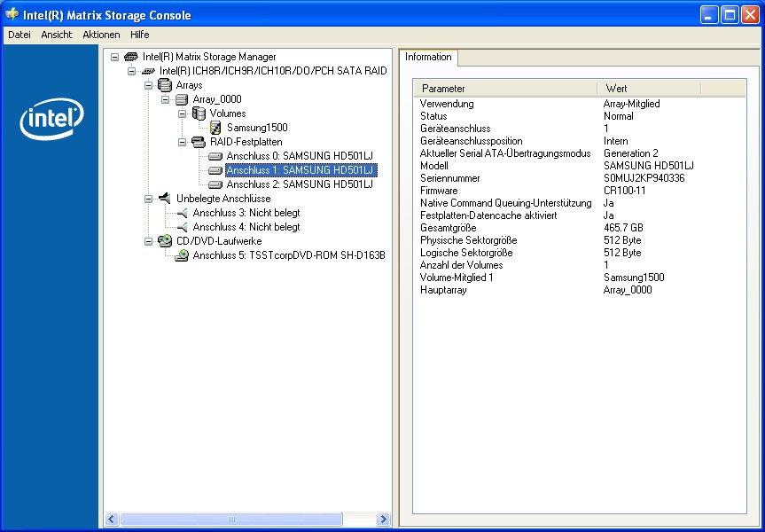
Task: Select Anschluss 2: SAMSUNG HD501LJ
Action: click(x=300, y=184)
